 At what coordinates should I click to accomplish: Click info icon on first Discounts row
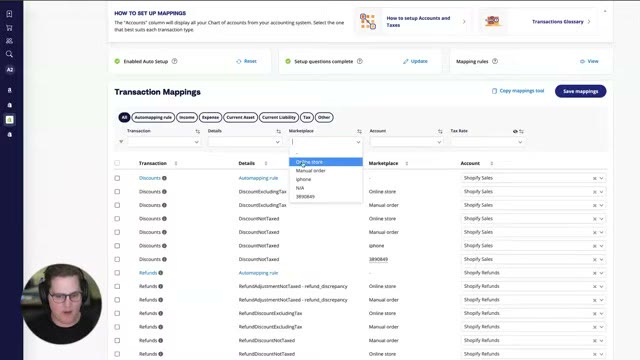pyautogui.click(x=164, y=178)
